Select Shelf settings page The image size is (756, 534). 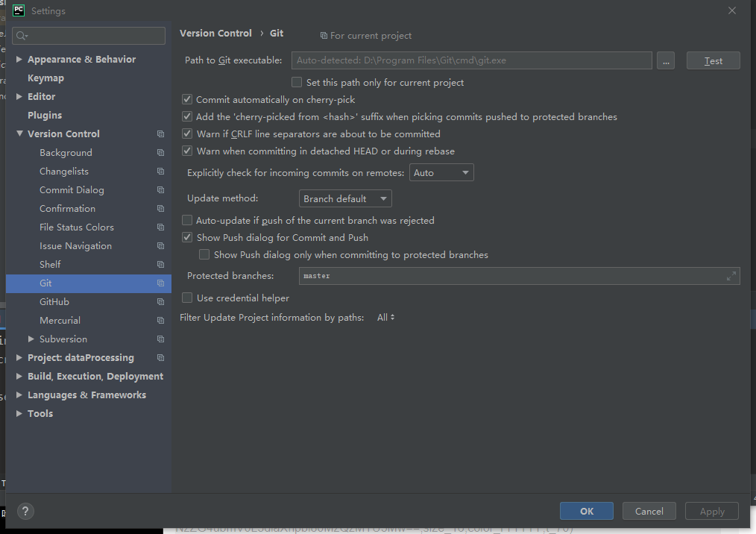coord(50,265)
